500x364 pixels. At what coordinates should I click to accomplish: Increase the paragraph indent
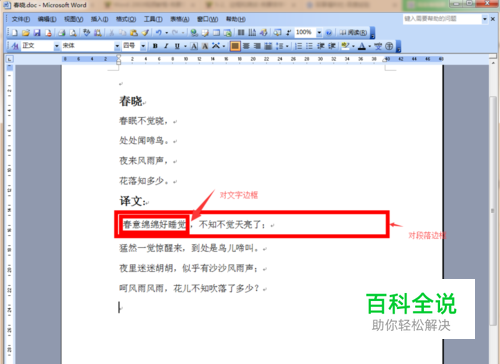pyautogui.click(x=332, y=46)
